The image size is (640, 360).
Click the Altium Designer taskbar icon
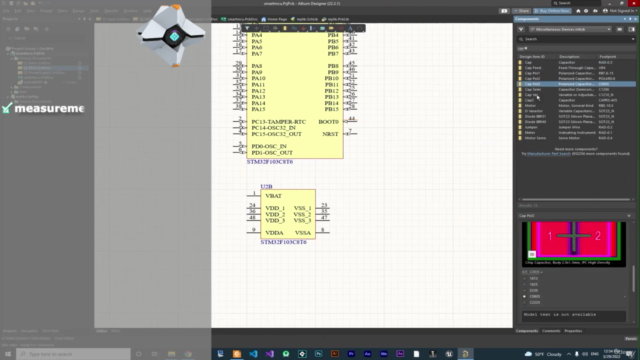[x=465, y=354]
